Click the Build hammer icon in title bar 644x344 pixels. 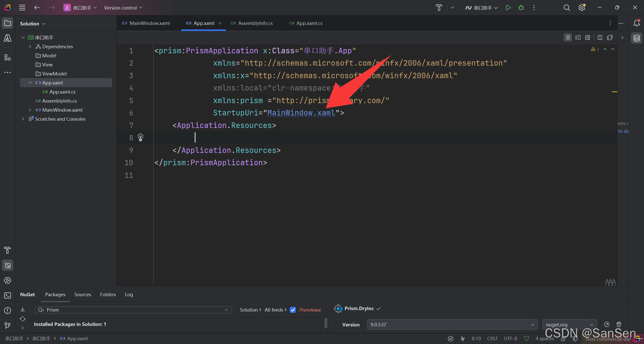click(x=439, y=8)
